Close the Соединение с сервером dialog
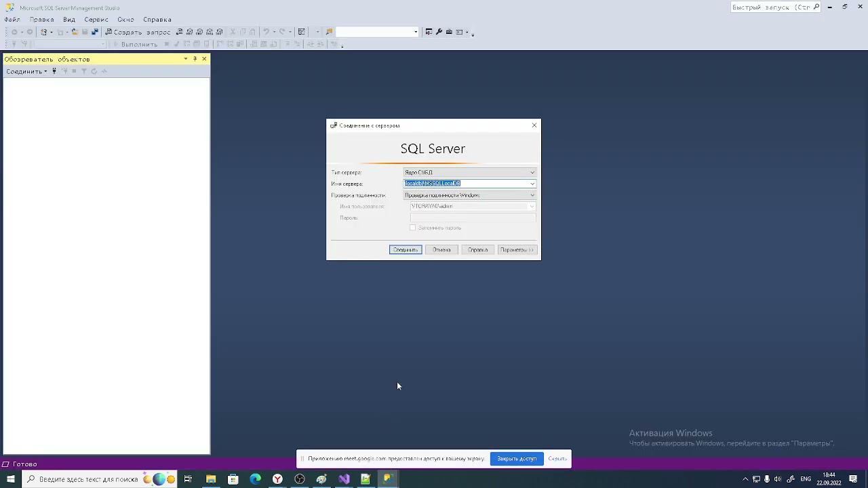The image size is (868, 488). click(534, 125)
